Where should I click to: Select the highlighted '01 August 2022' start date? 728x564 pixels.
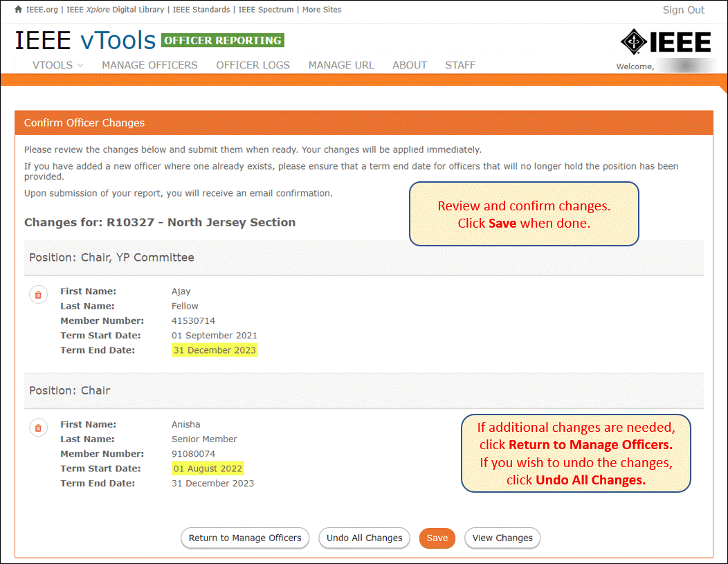208,469
